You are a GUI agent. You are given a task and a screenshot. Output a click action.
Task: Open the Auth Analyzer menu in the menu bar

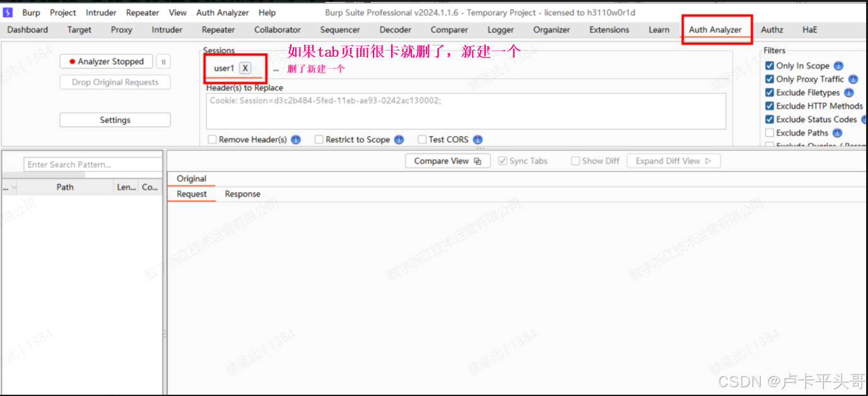[222, 12]
